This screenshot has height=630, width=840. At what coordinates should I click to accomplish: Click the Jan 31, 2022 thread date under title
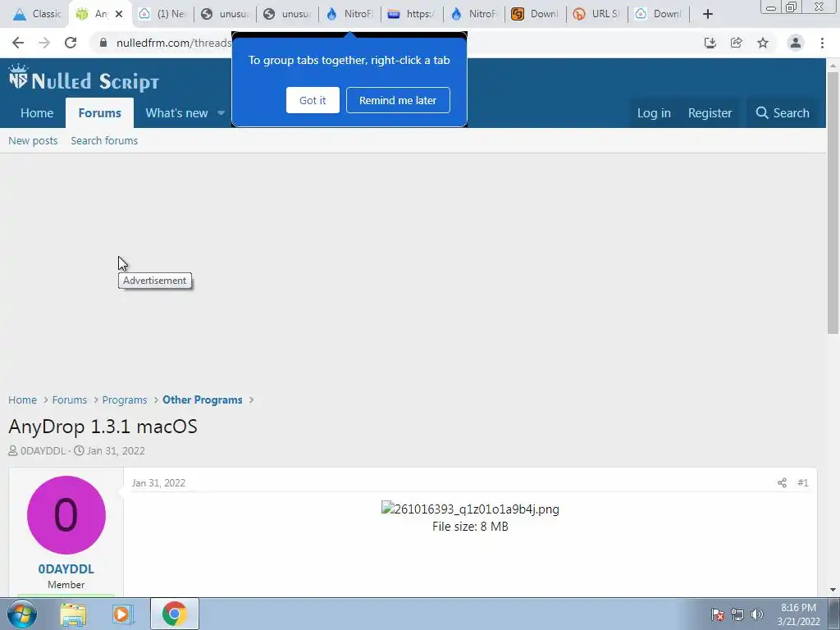(116, 450)
